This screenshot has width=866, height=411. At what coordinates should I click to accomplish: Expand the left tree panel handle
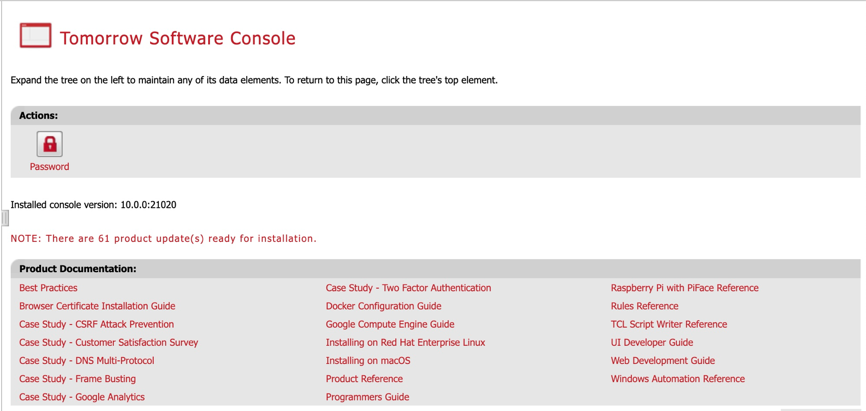point(5,218)
